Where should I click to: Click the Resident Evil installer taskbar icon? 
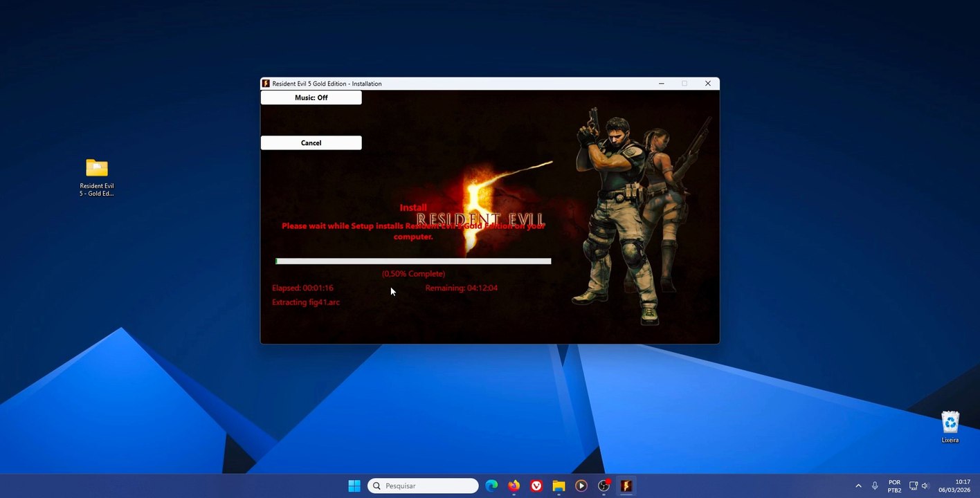pyautogui.click(x=626, y=486)
